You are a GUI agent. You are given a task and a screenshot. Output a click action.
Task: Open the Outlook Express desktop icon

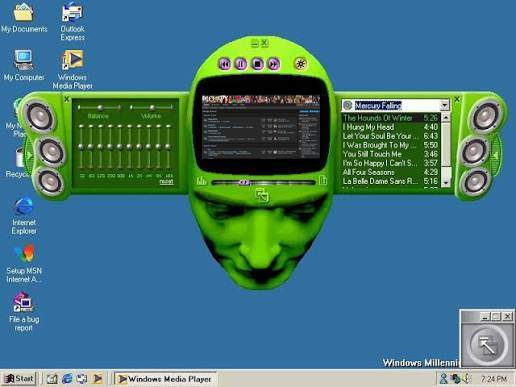[x=72, y=21]
